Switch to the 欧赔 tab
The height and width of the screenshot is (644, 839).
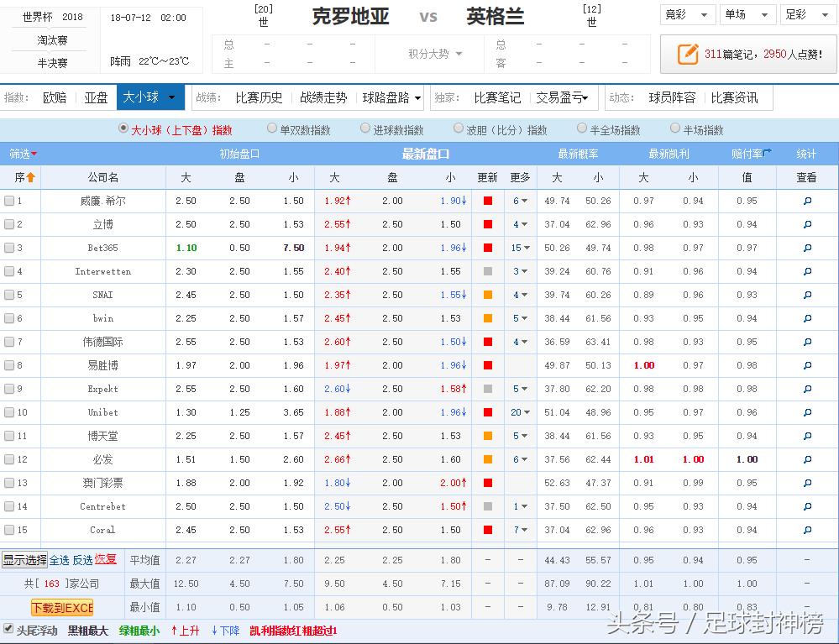click(x=54, y=97)
